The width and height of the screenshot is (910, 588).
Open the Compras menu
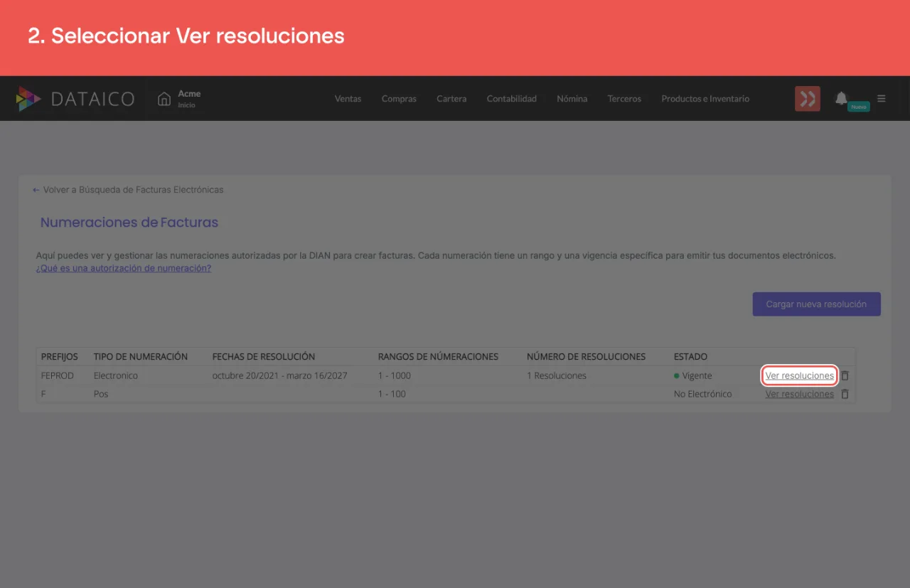tap(399, 99)
